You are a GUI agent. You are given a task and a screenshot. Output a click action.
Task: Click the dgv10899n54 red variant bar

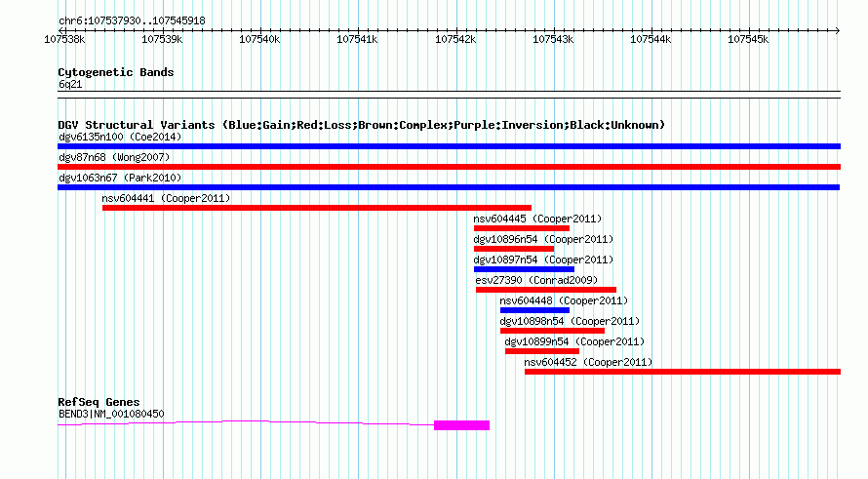(x=542, y=351)
